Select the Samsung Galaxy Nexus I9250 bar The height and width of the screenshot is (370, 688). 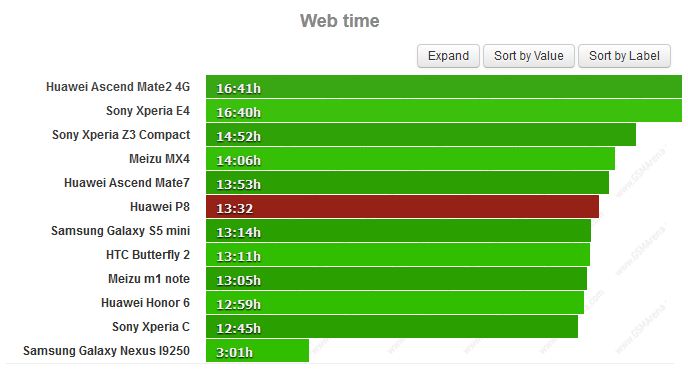tap(257, 351)
